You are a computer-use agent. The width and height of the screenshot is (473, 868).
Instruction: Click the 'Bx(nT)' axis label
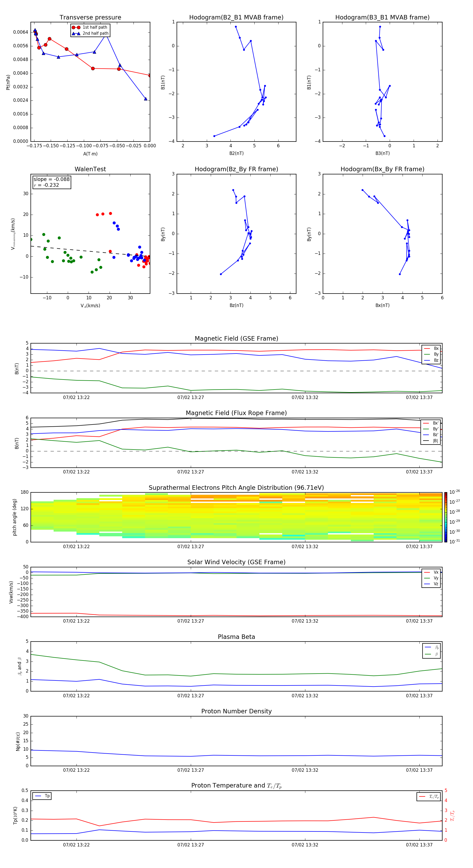[382, 305]
